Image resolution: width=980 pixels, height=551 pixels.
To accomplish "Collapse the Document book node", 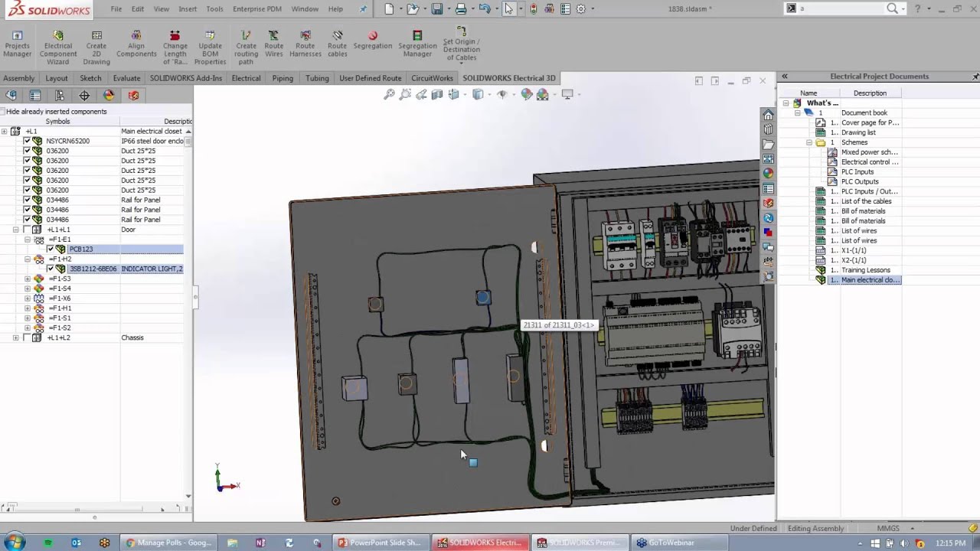I will point(797,112).
